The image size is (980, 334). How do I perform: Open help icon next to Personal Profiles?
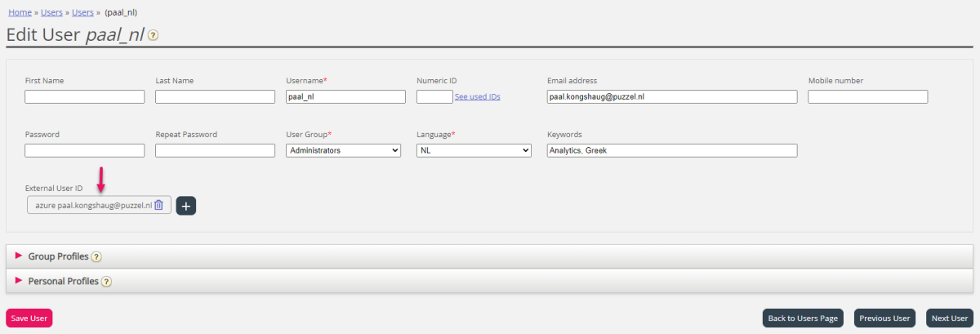pos(106,281)
